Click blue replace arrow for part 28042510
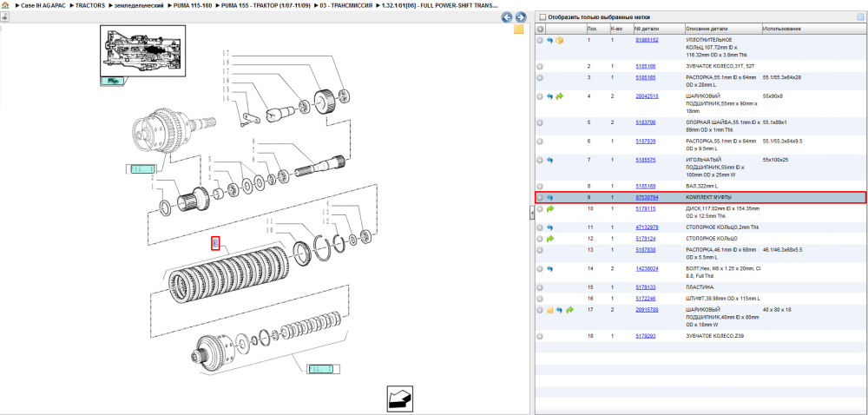 point(549,96)
